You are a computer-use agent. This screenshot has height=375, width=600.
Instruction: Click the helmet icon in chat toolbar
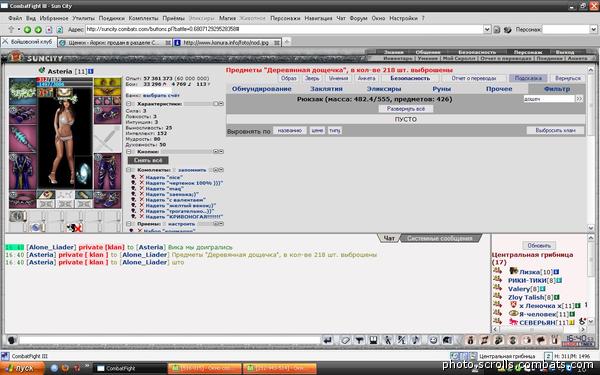click(447, 340)
